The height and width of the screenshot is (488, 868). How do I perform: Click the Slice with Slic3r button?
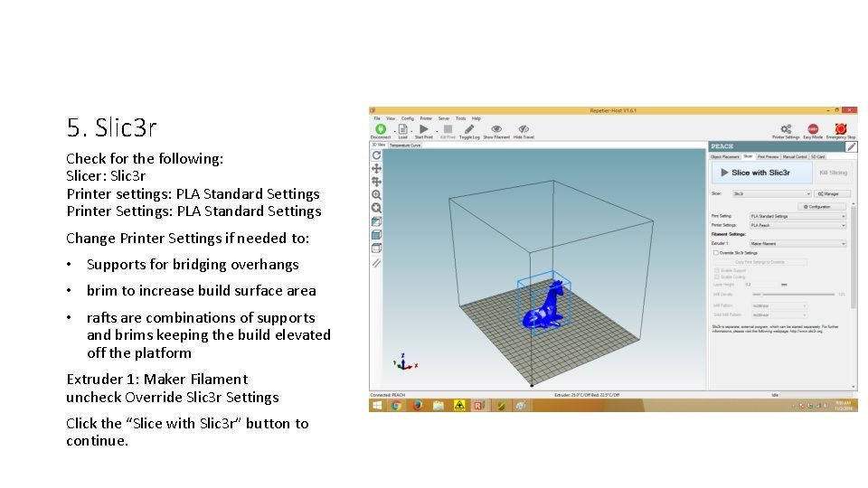pyautogui.click(x=761, y=173)
